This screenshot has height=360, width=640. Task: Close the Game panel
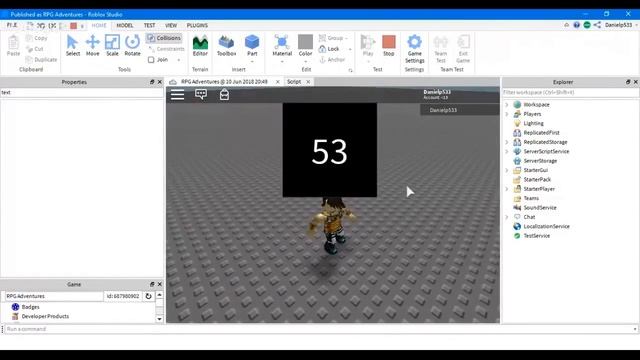coord(160,284)
